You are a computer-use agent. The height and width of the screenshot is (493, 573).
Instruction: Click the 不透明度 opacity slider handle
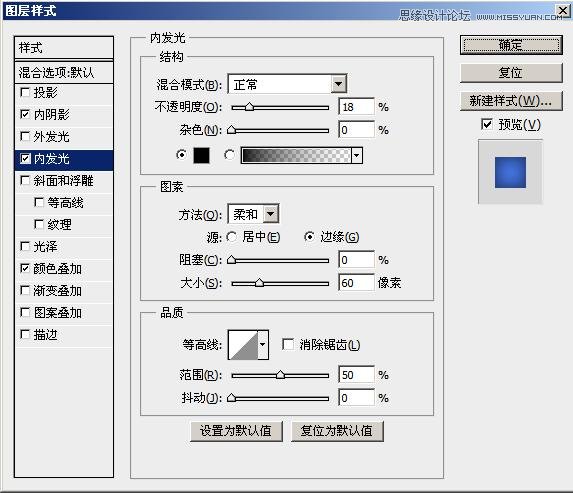click(250, 107)
